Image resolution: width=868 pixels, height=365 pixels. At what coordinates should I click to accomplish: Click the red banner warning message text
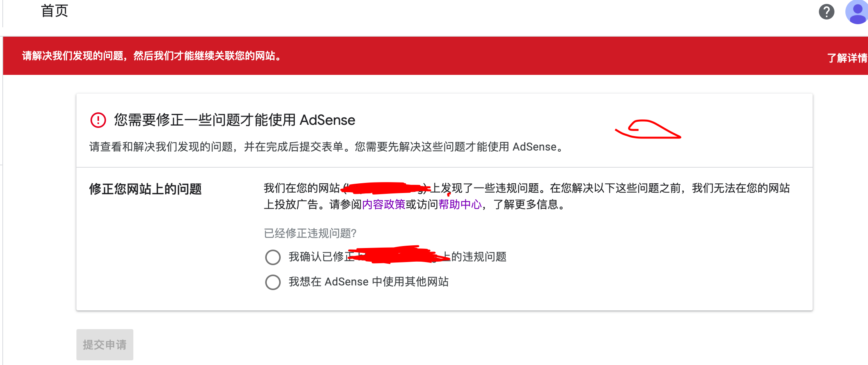coord(151,56)
